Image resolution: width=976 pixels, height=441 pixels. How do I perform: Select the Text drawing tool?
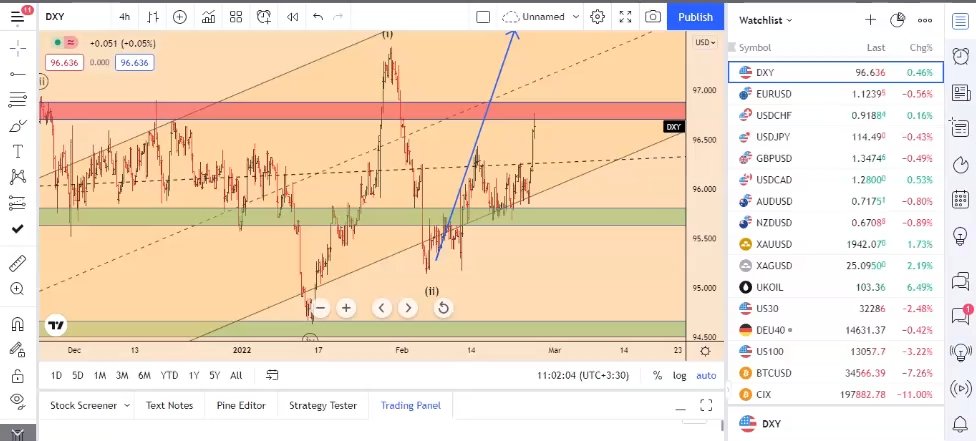[17, 152]
